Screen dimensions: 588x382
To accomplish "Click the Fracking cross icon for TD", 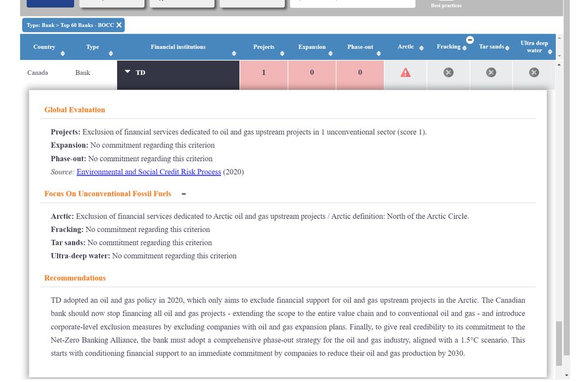I will (449, 72).
